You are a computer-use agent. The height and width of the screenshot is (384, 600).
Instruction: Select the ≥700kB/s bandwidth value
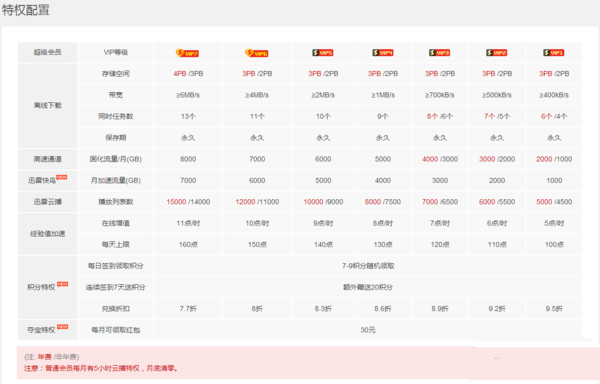point(440,95)
